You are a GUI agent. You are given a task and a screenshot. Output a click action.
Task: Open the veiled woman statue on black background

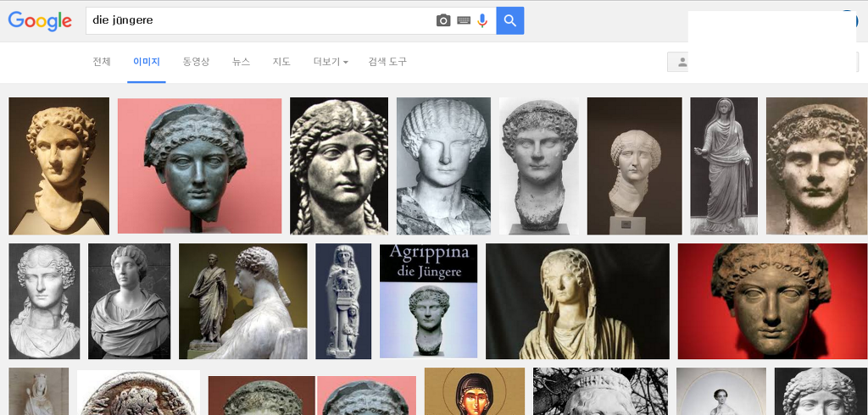point(577,301)
